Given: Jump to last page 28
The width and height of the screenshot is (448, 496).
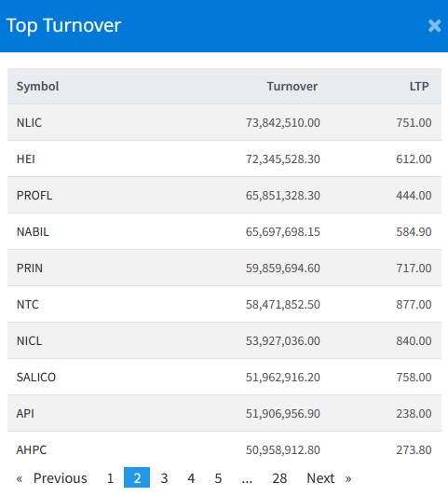Looking at the screenshot, I should click(x=279, y=478).
